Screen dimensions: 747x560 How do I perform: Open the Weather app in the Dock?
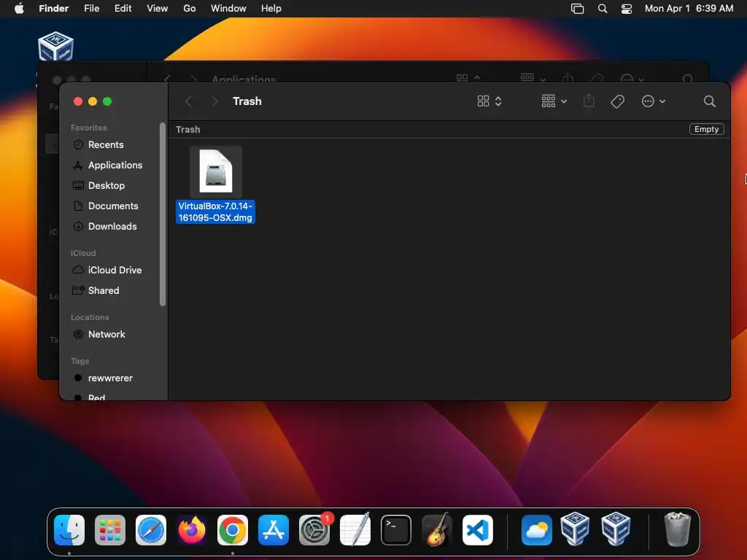[x=537, y=530]
